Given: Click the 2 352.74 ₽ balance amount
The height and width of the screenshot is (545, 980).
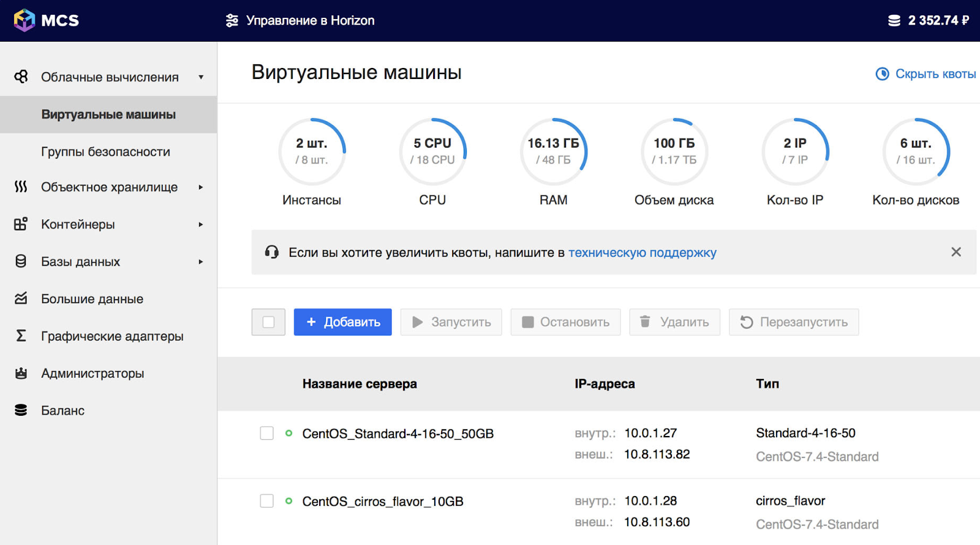Looking at the screenshot, I should [938, 20].
